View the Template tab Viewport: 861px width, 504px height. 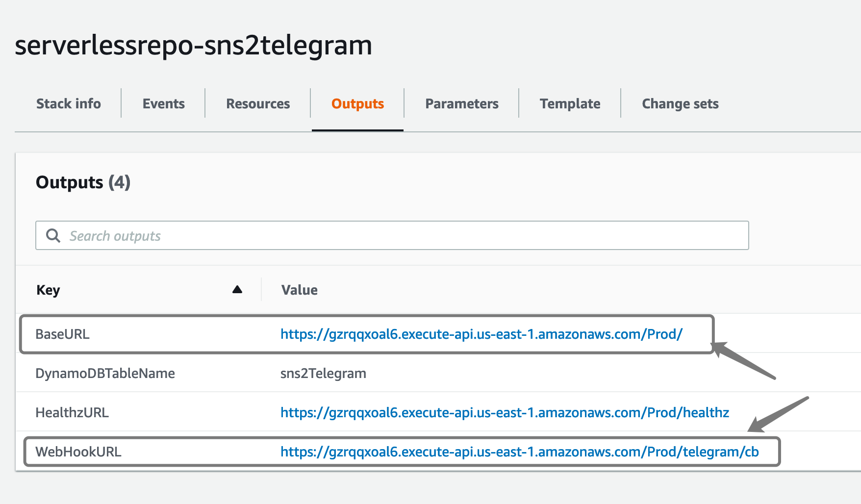coord(570,104)
